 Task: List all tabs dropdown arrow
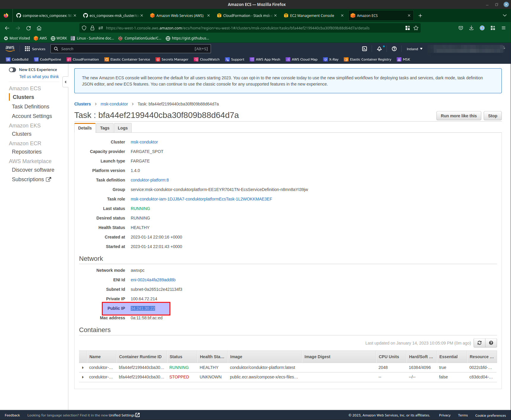coord(505,15)
